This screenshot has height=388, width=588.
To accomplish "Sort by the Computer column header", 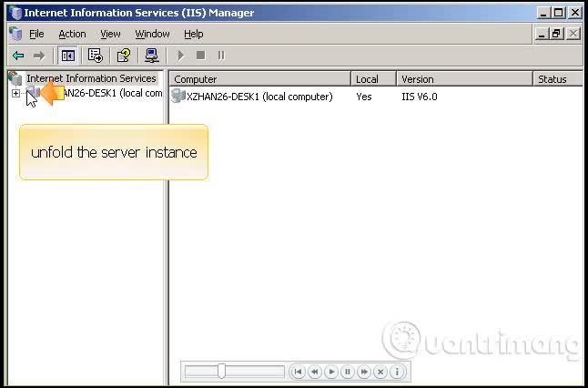I will (260, 79).
